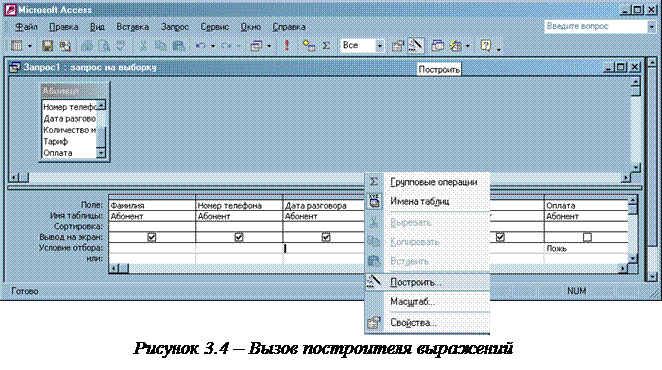Uncheck display for the Фамилия column

point(152,237)
